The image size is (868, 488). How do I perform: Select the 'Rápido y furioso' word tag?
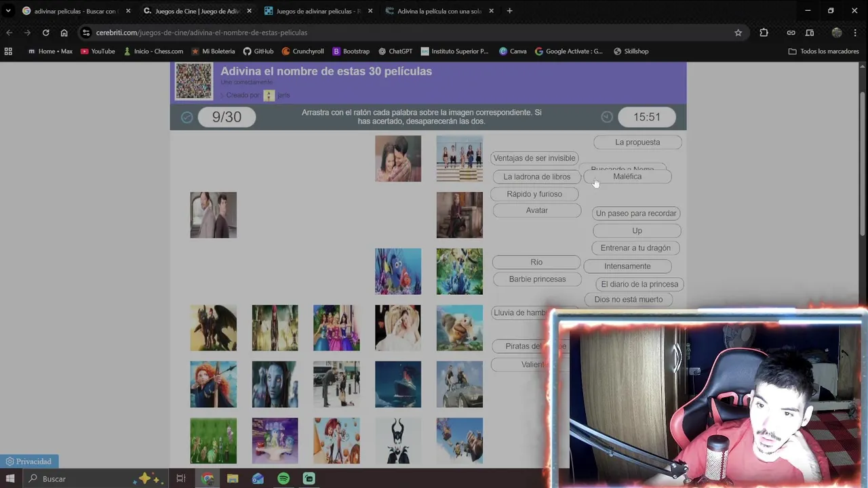click(x=534, y=194)
